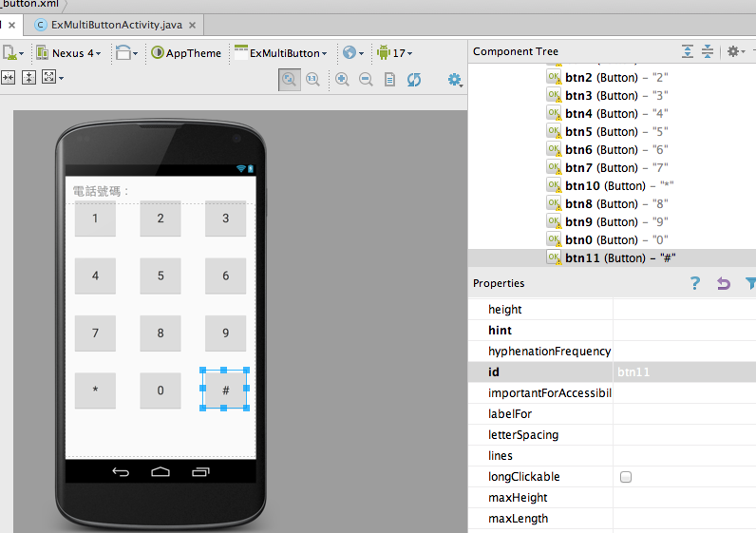Open the Nexus 4 device dropdown
The width and height of the screenshot is (756, 533).
(x=70, y=53)
